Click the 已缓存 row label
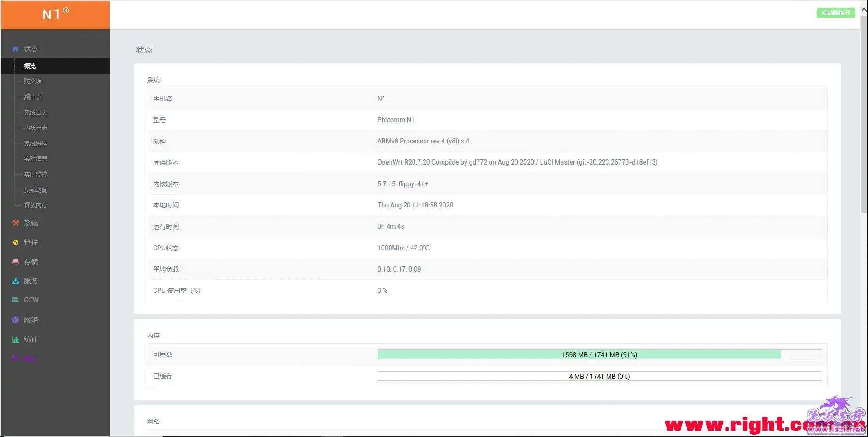The height and width of the screenshot is (437, 868). pyautogui.click(x=163, y=376)
